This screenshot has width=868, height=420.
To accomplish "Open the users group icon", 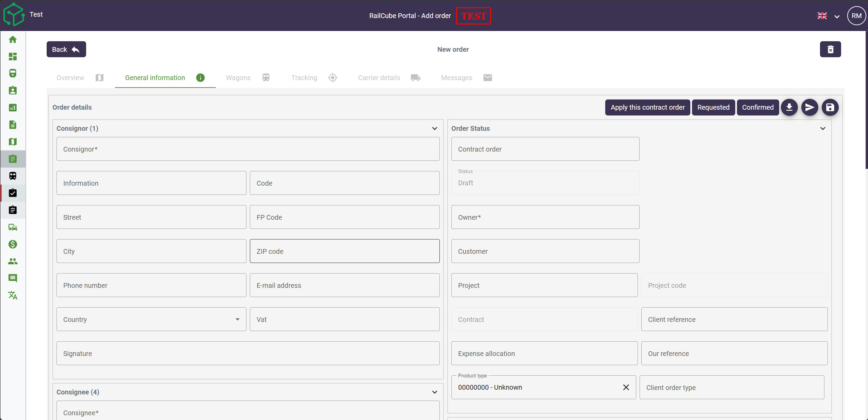I will tap(13, 261).
